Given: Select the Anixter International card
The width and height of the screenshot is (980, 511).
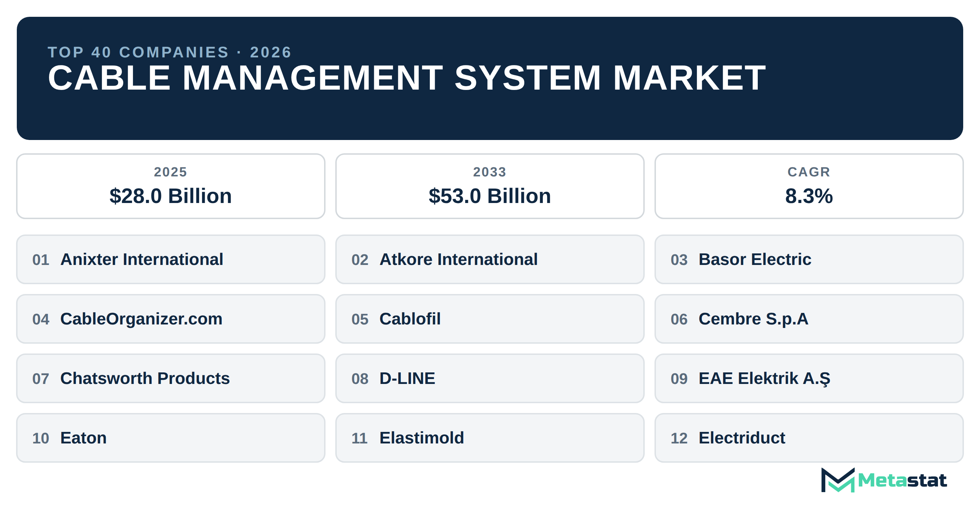Looking at the screenshot, I should 170,259.
